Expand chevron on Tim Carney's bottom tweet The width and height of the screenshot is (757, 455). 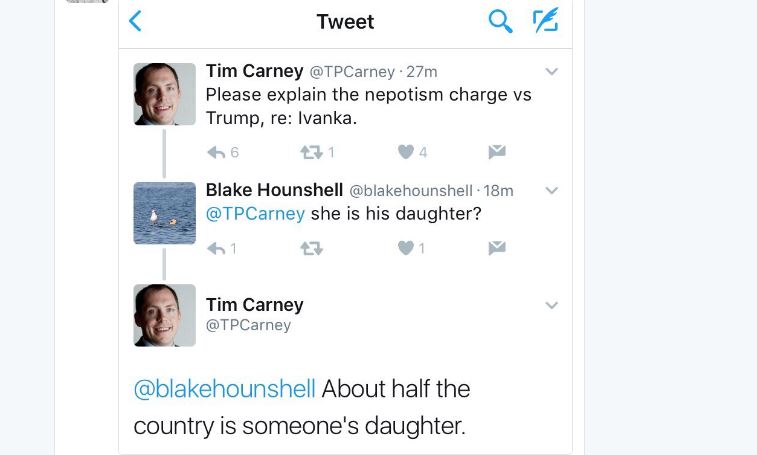click(551, 305)
